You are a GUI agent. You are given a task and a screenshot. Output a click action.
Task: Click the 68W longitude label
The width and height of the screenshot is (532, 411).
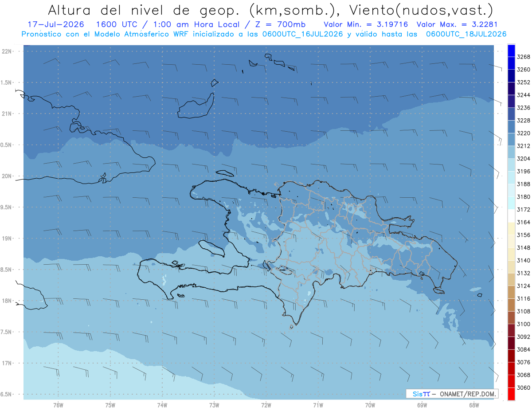coord(474,405)
